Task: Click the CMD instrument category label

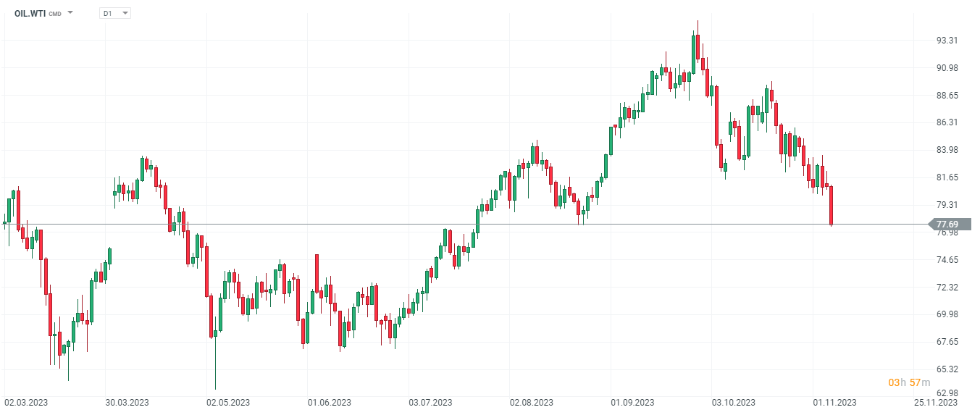Action: tap(55, 14)
